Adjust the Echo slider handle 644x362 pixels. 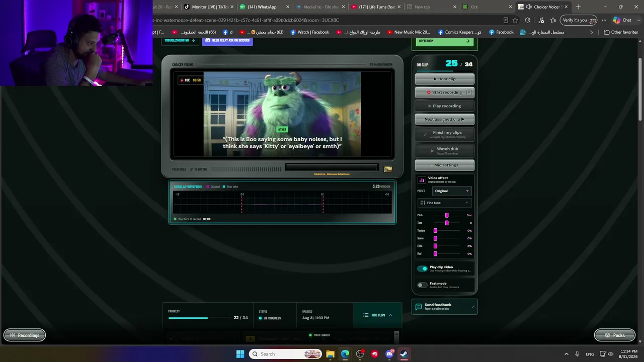pos(435,246)
